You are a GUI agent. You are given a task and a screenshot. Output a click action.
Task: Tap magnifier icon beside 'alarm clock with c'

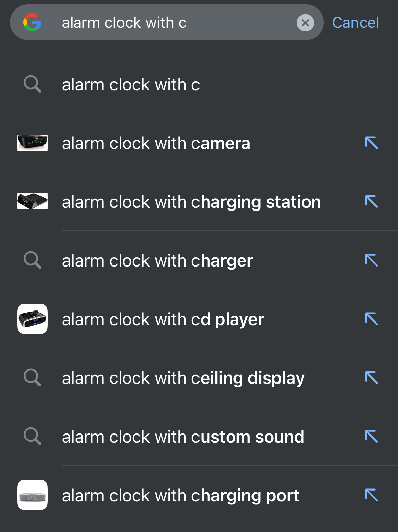coord(32,84)
